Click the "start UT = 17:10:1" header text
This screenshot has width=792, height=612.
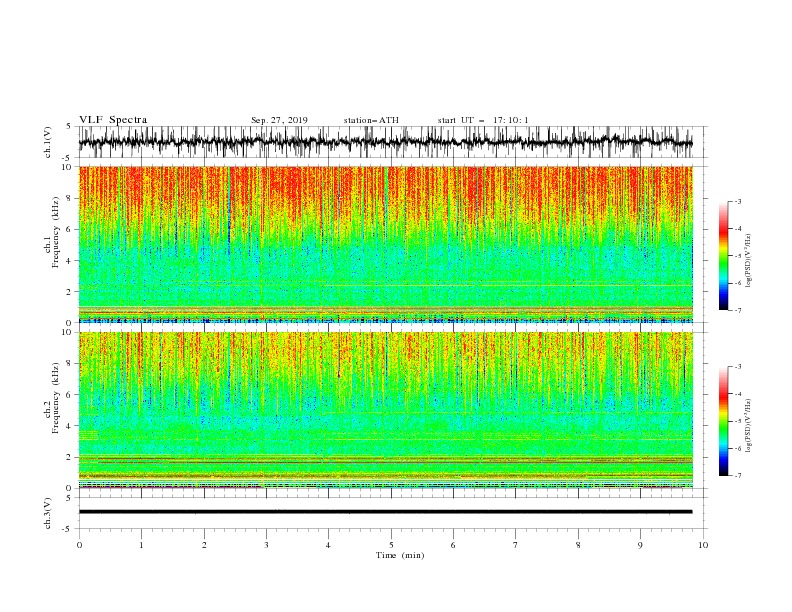coord(483,120)
